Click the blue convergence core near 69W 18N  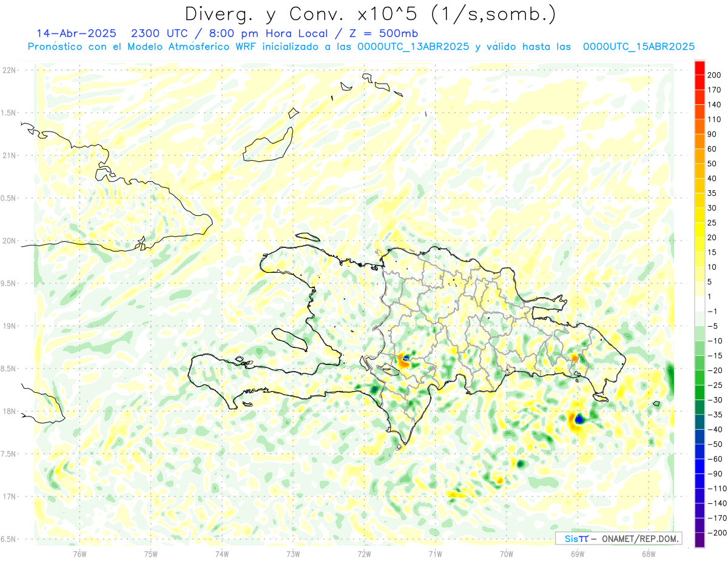[579, 419]
